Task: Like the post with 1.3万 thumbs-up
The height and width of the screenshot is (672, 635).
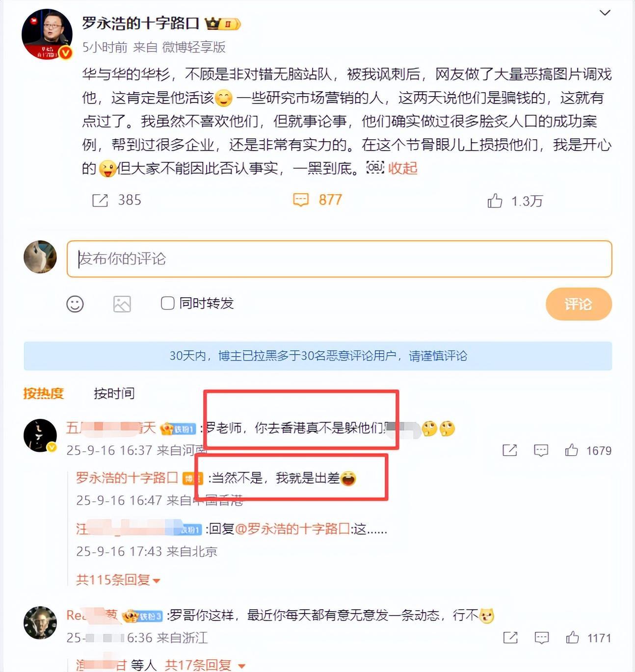Action: (x=495, y=200)
